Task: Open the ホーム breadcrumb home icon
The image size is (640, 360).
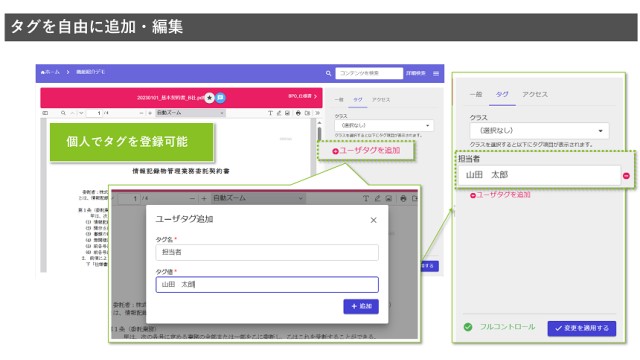Action: (x=43, y=72)
